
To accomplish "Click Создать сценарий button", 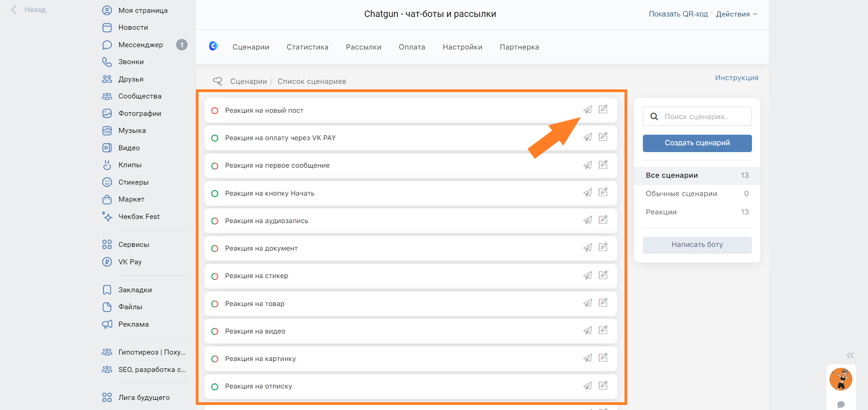I will [697, 143].
